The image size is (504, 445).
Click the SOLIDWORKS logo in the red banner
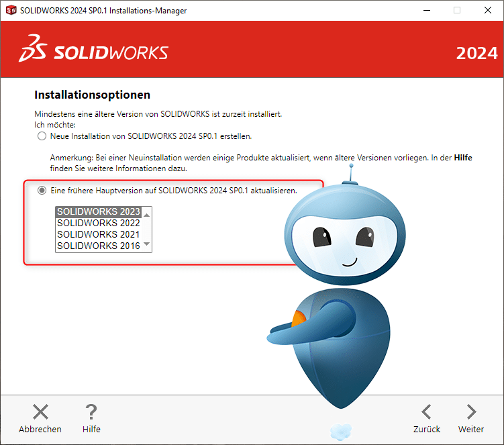[93, 48]
